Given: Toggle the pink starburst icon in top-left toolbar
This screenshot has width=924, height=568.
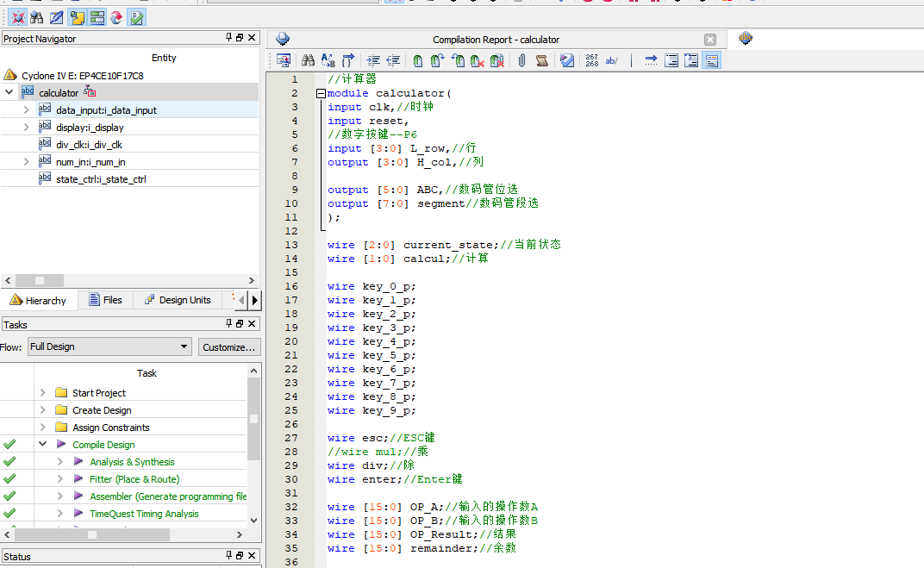Looking at the screenshot, I should tap(18, 18).
